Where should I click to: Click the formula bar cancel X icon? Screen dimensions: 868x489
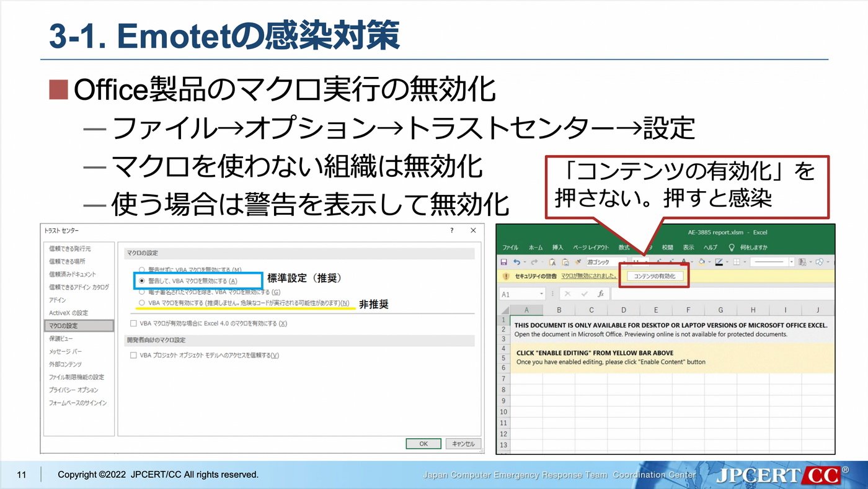[567, 294]
